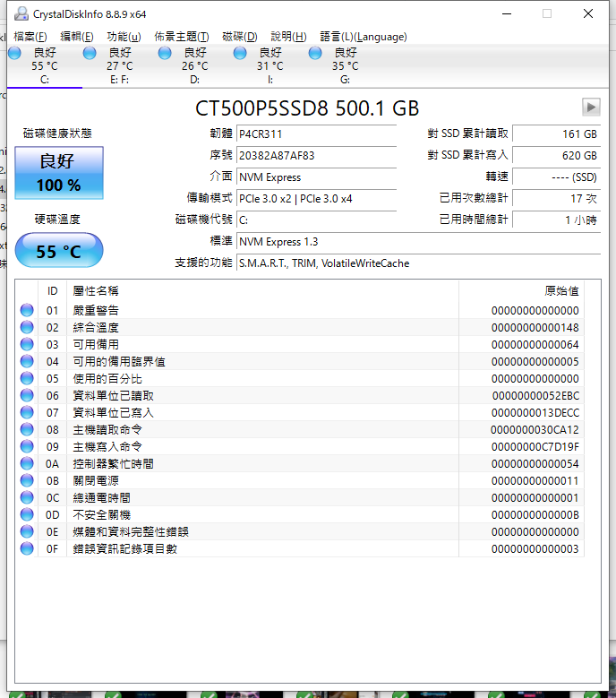Click the ---- (SSD) rotation rate value

point(556,177)
